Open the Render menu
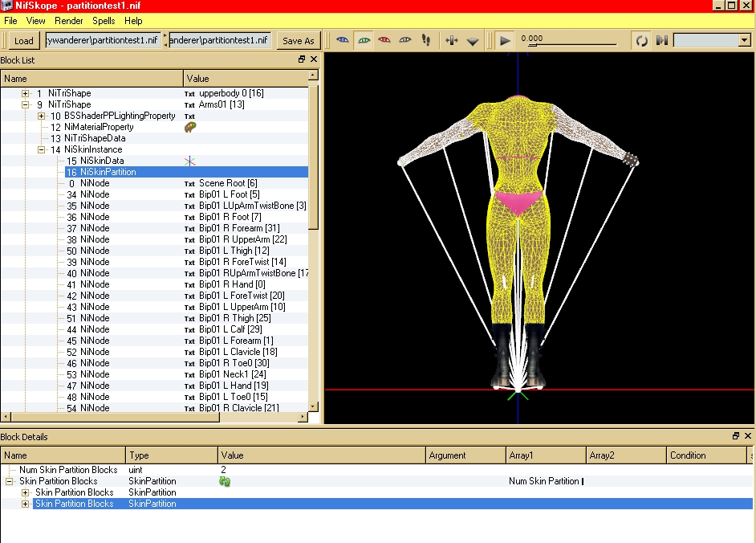This screenshot has height=543, width=756. (x=69, y=21)
